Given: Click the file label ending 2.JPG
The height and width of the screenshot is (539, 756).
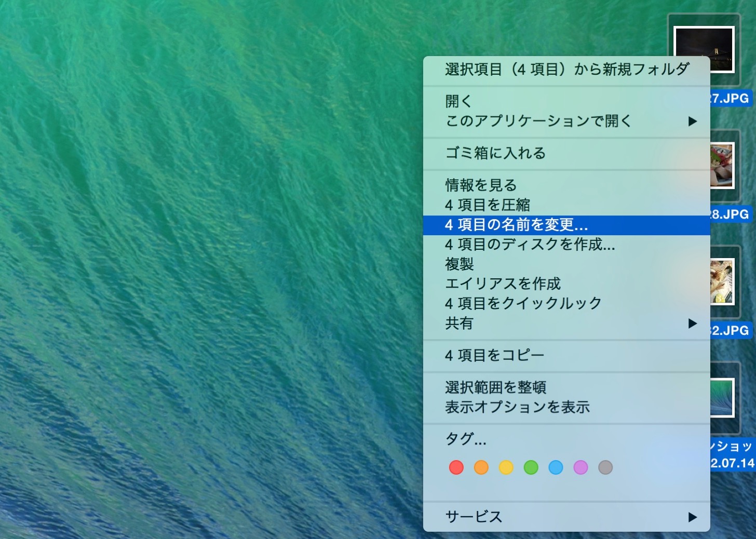Looking at the screenshot, I should (731, 330).
